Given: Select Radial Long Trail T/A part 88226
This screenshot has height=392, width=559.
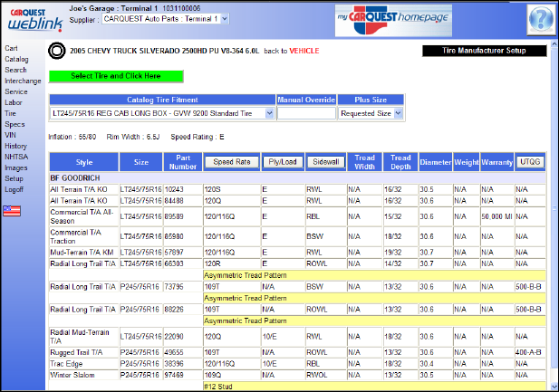Looking at the screenshot, I should [297, 310].
